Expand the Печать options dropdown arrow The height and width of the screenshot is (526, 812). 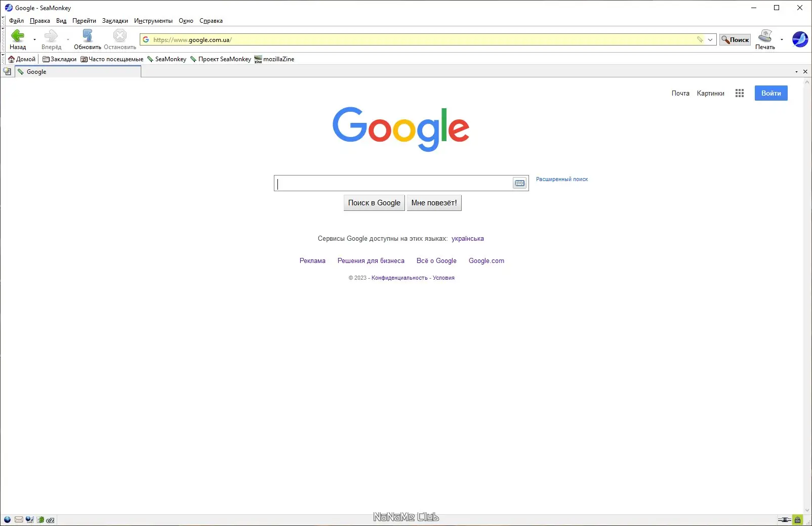coord(782,39)
